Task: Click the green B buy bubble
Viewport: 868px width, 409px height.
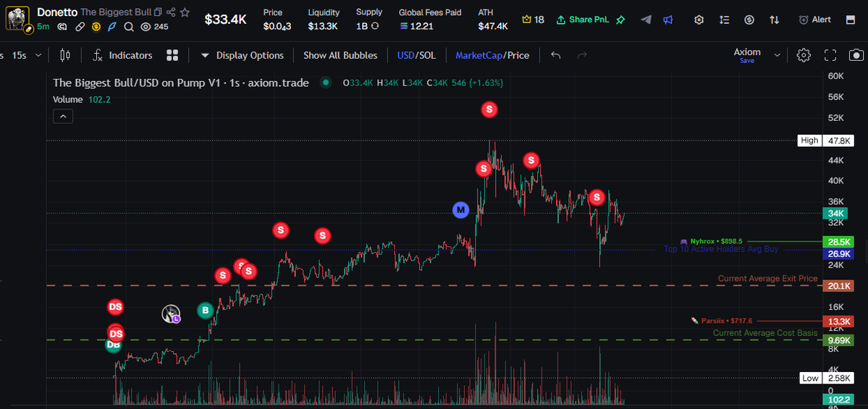Action: pyautogui.click(x=206, y=311)
